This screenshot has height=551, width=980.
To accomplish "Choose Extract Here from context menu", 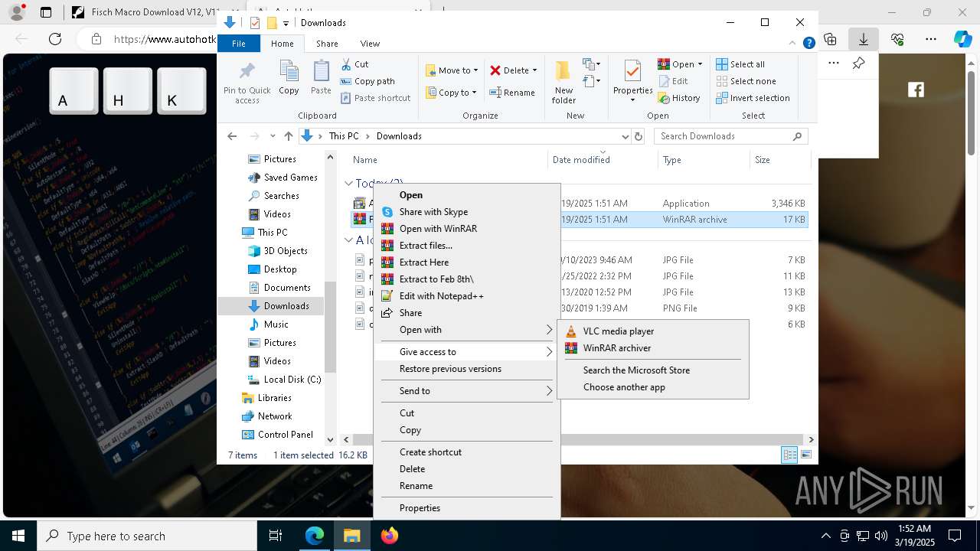I will click(x=467, y=262).
